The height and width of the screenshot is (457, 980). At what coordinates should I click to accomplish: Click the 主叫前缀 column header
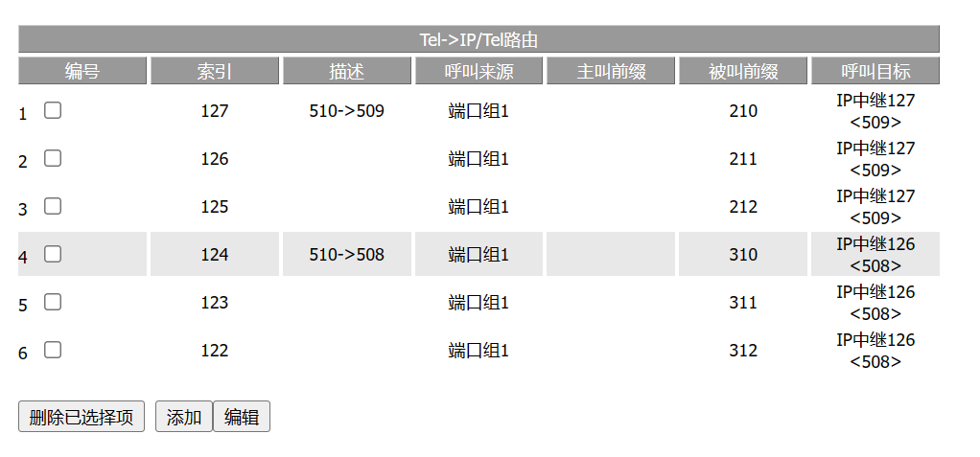click(x=611, y=71)
